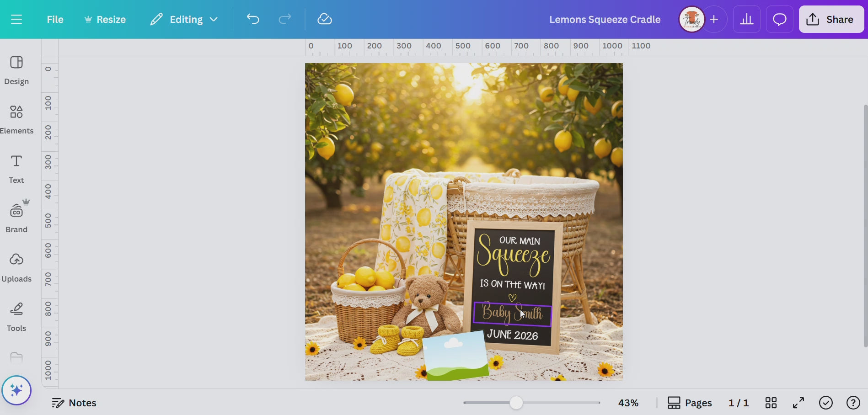Redo the last action
The height and width of the screenshot is (415, 868).
[284, 19]
